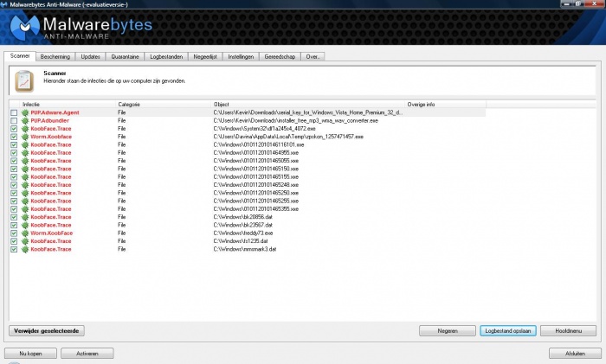Click the Scanner clipboard icon
This screenshot has height=364, width=606.
coord(24,81)
